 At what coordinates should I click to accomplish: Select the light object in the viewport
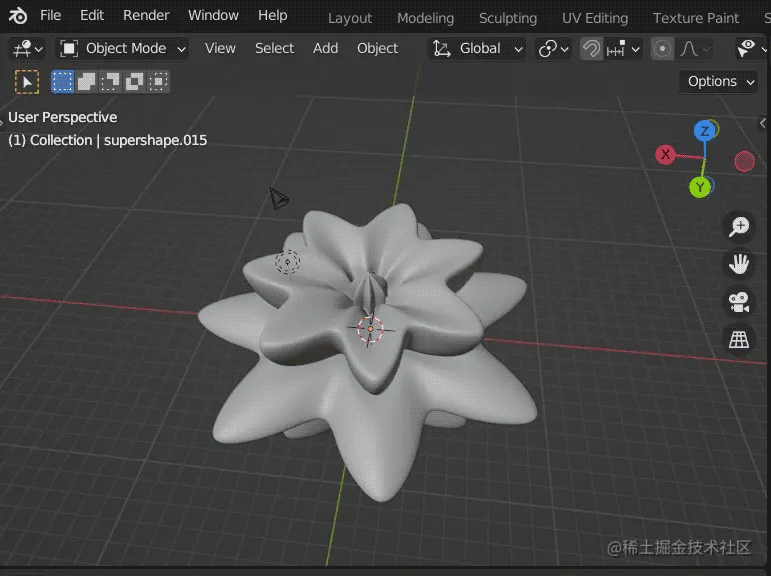(x=287, y=262)
